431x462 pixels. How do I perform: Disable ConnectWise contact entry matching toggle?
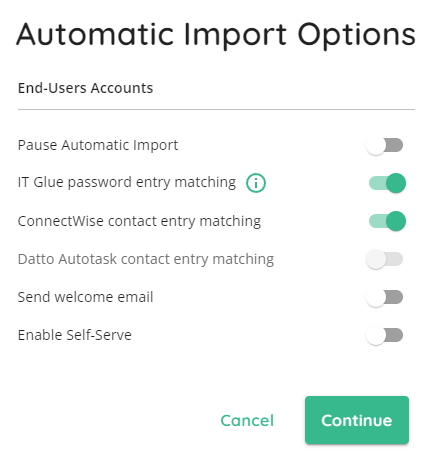tap(387, 221)
